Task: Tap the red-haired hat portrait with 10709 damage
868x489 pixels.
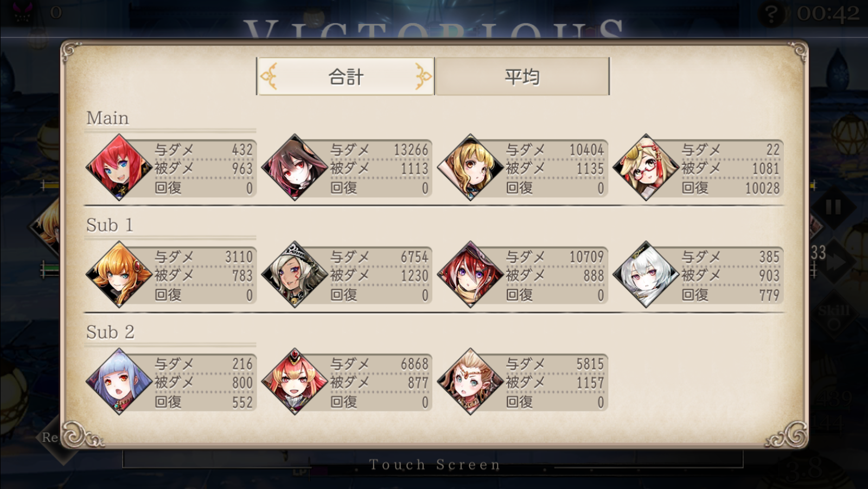Action: click(470, 275)
